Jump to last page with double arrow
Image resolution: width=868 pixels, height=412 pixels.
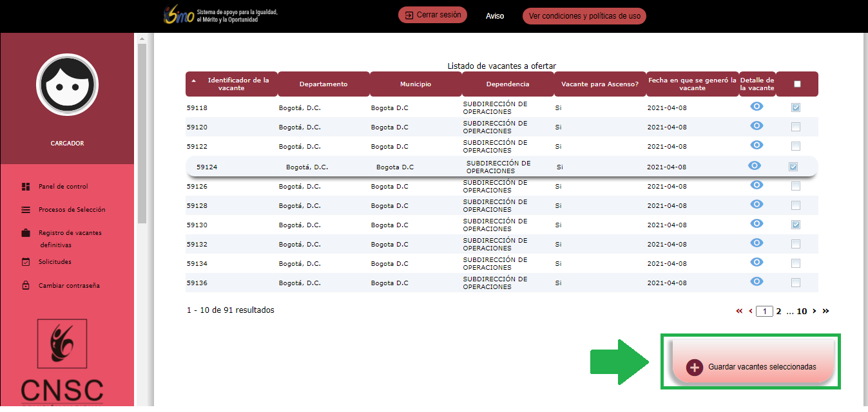(826, 311)
